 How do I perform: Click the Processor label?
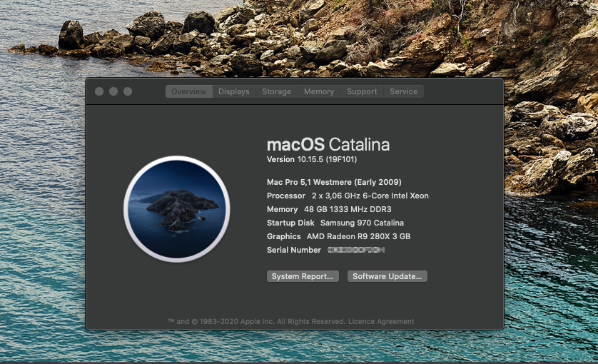coord(286,196)
